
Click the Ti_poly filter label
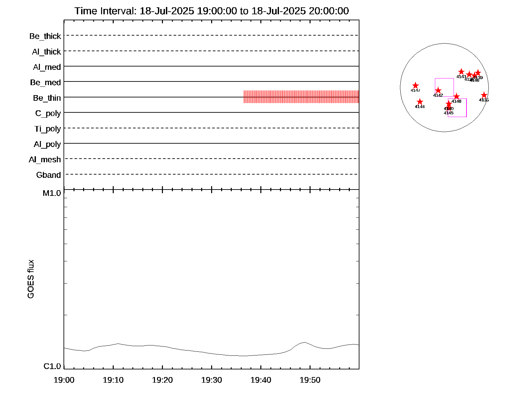[48, 129]
